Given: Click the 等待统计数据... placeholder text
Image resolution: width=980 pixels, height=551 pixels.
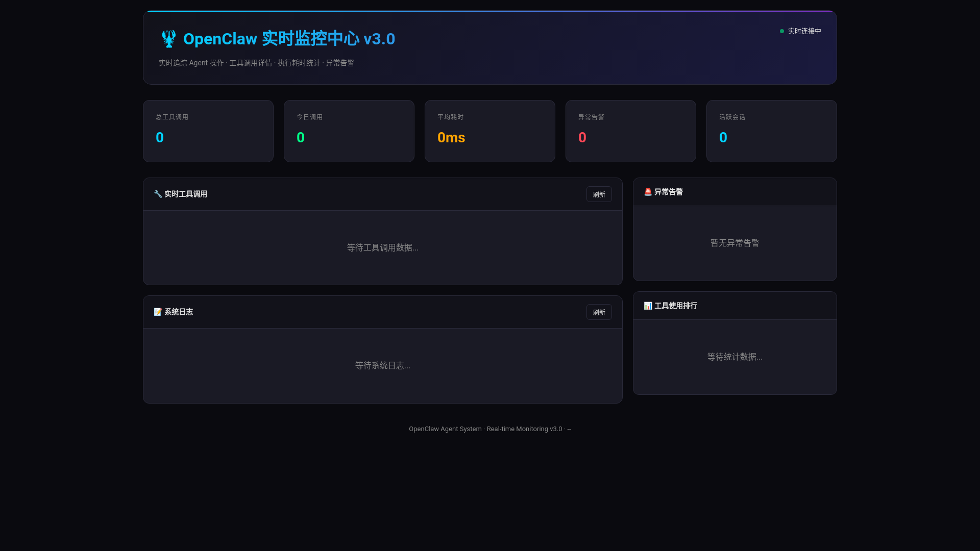Looking at the screenshot, I should (x=735, y=357).
